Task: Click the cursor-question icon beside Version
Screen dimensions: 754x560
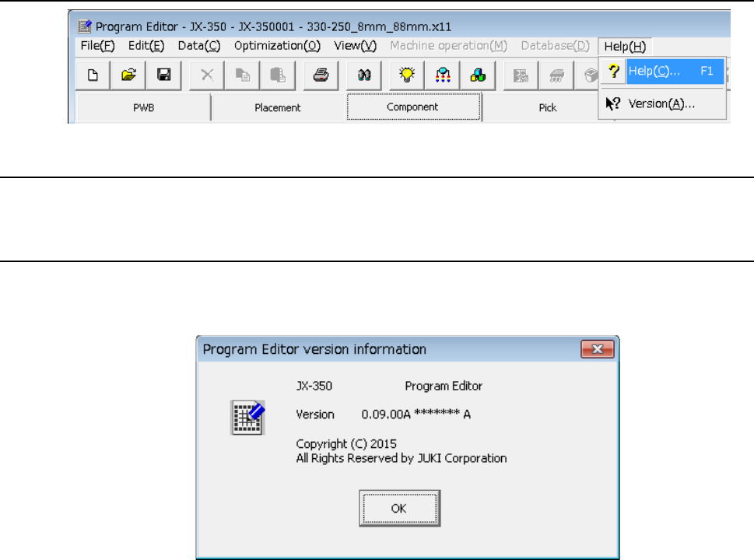Action: pyautogui.click(x=612, y=103)
